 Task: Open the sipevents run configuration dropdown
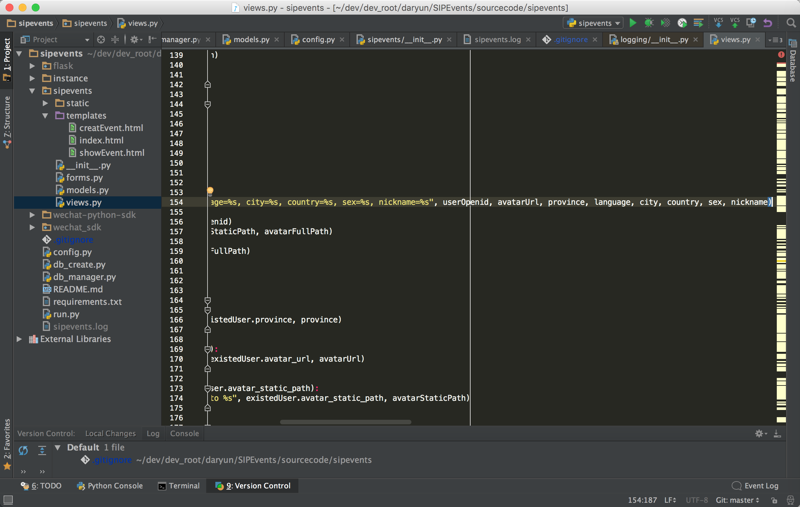tap(593, 22)
